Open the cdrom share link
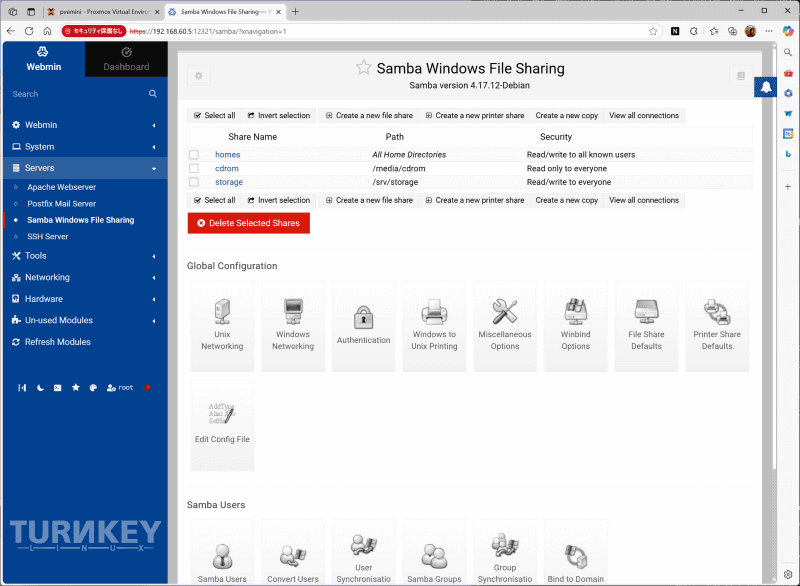 (227, 168)
